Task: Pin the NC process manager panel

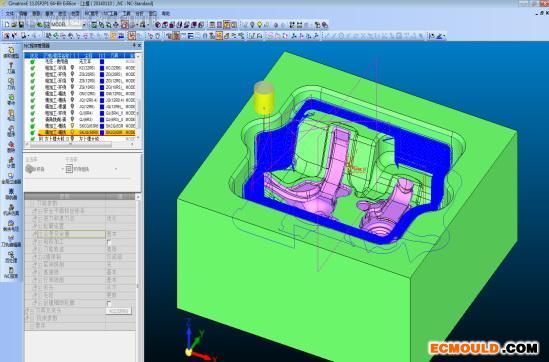Action: pyautogui.click(x=134, y=46)
